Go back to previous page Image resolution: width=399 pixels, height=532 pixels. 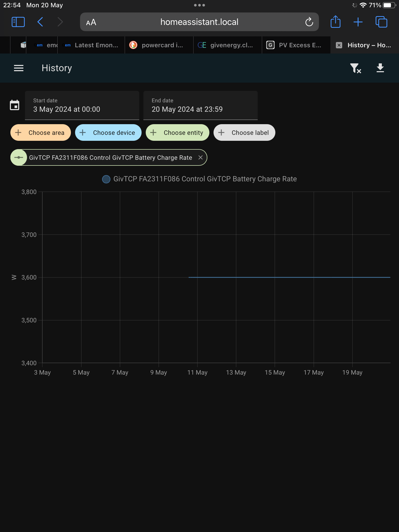40,22
